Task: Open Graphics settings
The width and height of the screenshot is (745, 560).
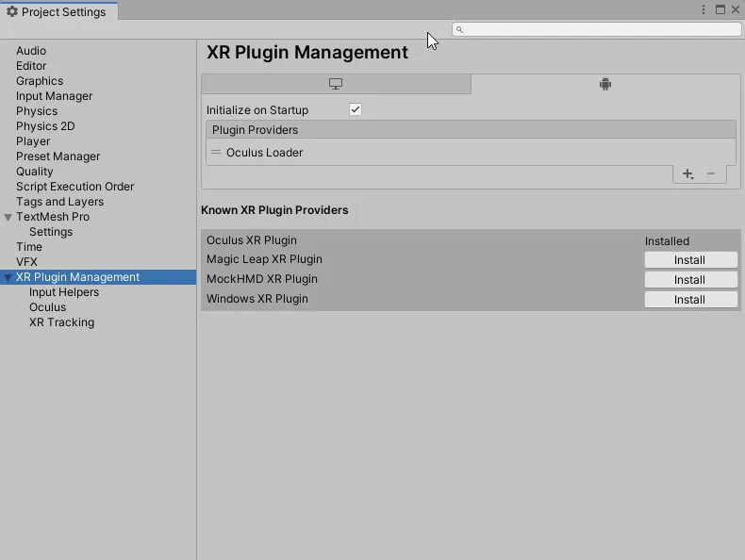Action: 40,81
